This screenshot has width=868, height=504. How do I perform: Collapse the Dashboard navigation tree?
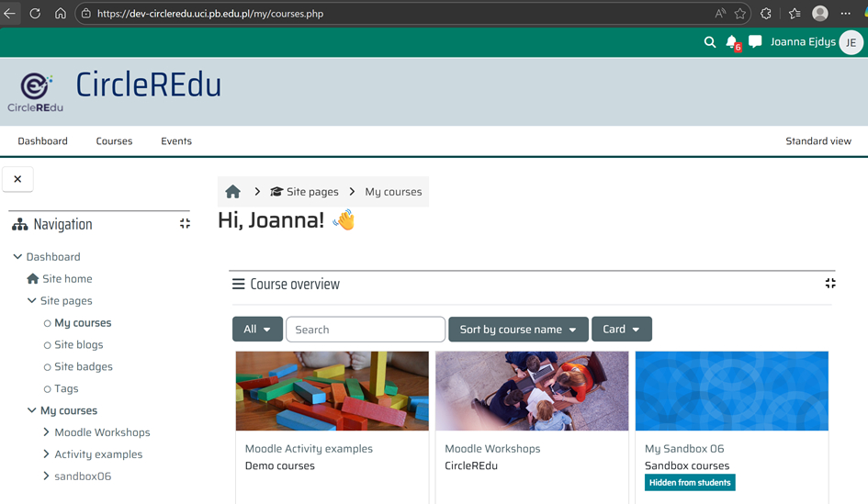click(17, 257)
